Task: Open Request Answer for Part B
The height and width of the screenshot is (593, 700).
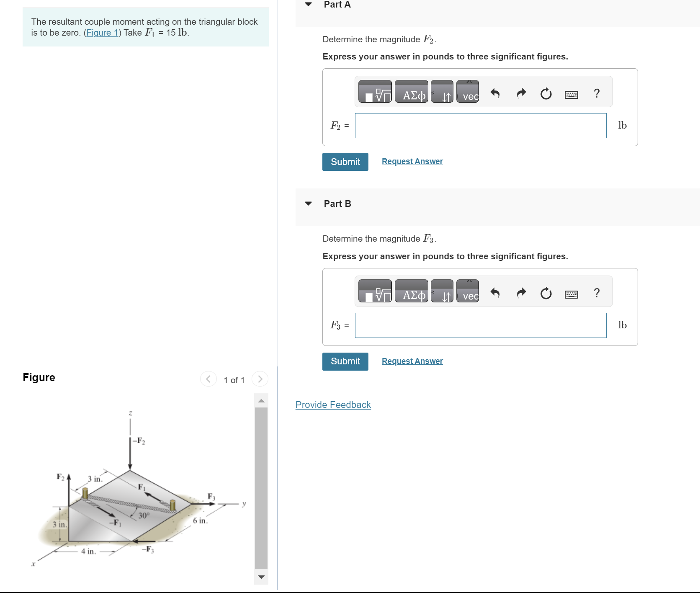Action: pos(412,361)
